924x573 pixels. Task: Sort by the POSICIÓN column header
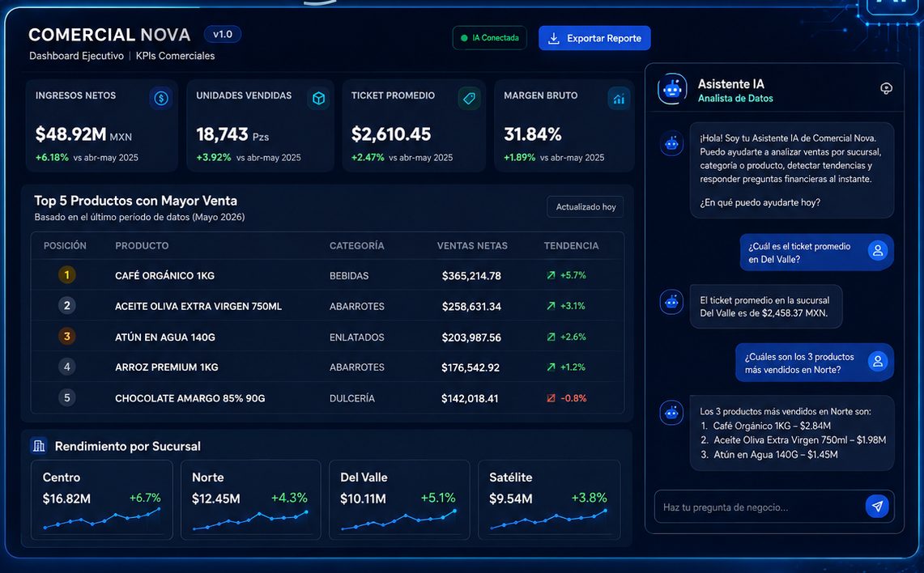[x=65, y=245]
